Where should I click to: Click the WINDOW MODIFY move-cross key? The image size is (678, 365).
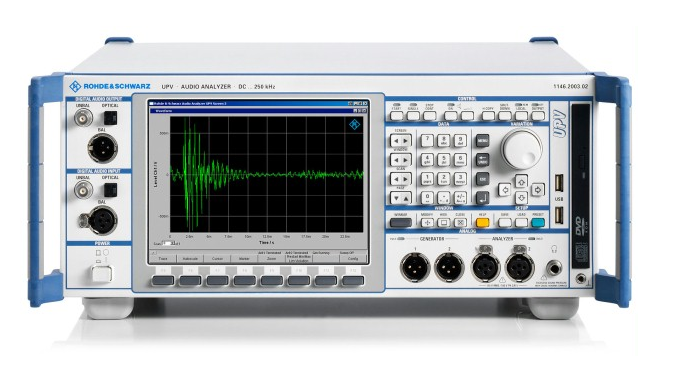[x=428, y=223]
